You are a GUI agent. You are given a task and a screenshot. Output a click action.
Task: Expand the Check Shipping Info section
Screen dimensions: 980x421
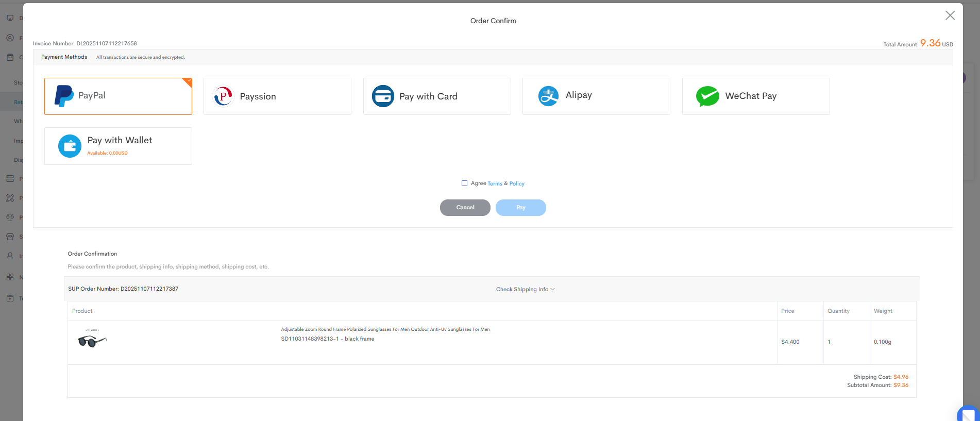tap(525, 289)
